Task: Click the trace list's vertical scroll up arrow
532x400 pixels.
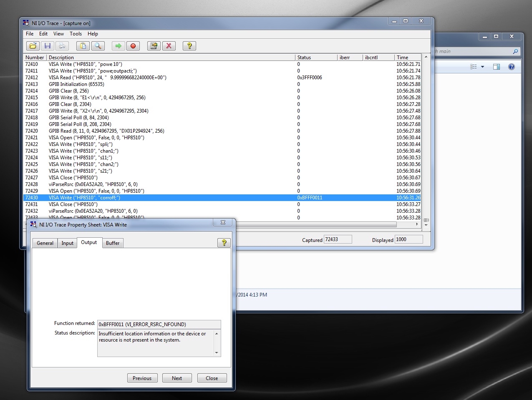Action: [x=426, y=57]
